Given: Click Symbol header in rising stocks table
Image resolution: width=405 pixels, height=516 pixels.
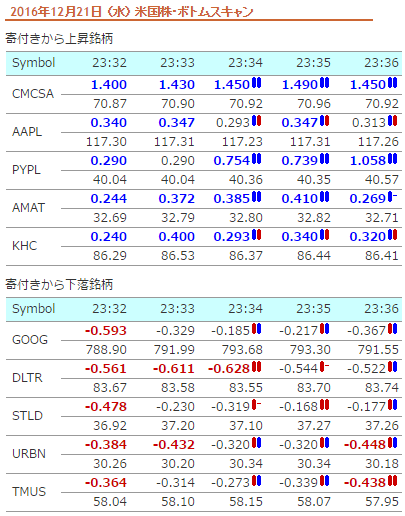Looking at the screenshot, I should click(33, 63).
